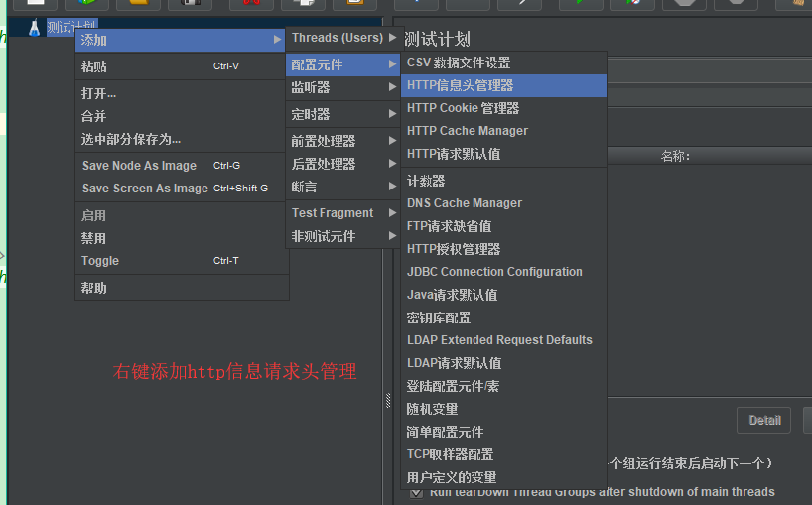Screen dimensions: 812x505
Task: Click the 名称: column header
Action: pos(675,156)
